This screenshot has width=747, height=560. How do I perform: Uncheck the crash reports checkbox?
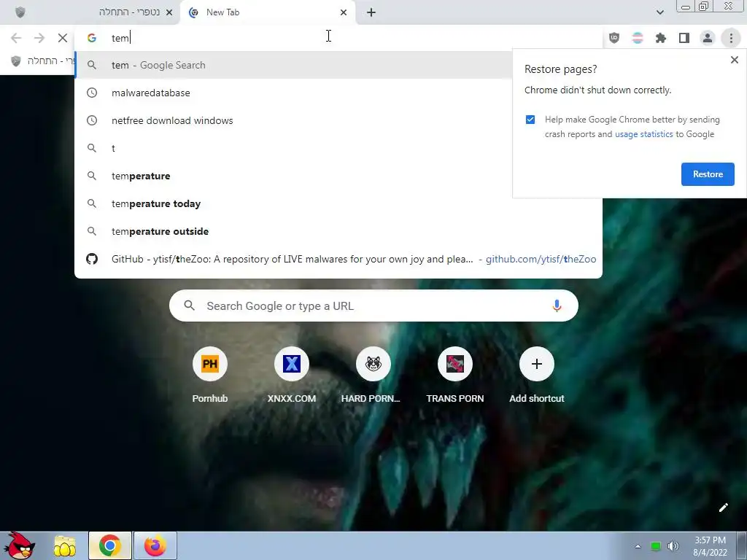pos(530,120)
